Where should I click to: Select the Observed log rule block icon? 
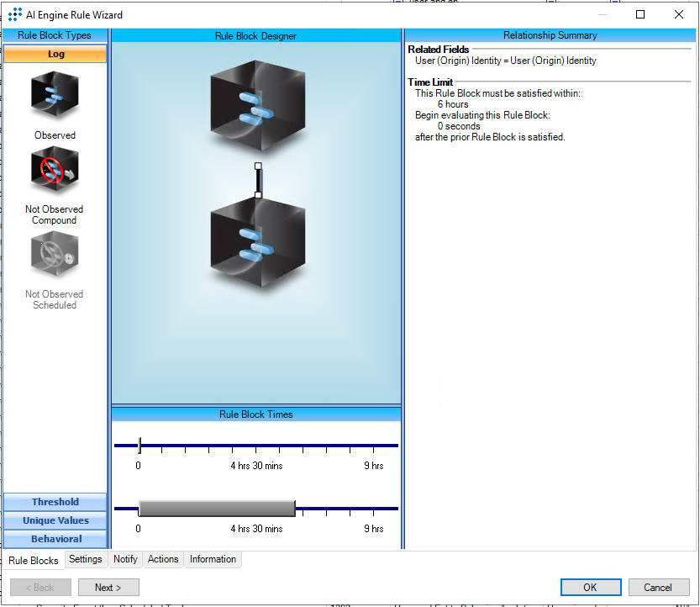tap(55, 97)
